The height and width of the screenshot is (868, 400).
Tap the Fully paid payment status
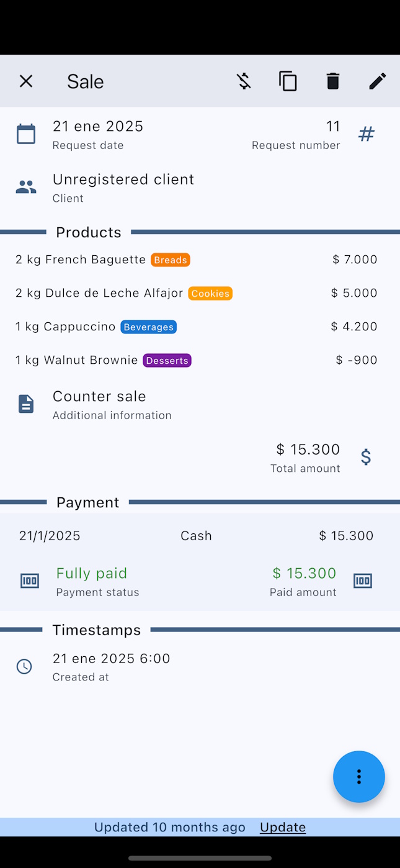point(92,574)
